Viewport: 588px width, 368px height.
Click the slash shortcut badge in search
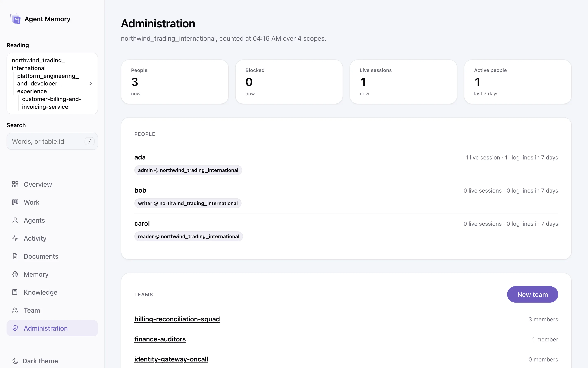coord(89,141)
